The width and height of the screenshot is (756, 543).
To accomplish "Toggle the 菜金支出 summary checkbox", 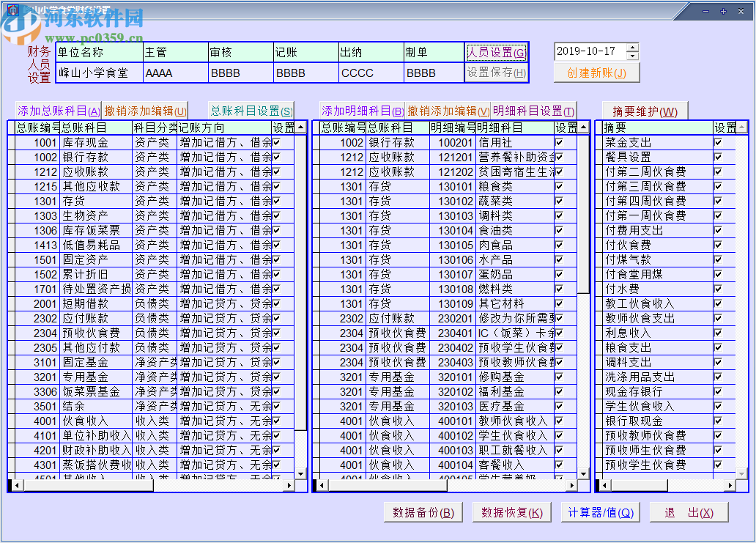I will 718,142.
